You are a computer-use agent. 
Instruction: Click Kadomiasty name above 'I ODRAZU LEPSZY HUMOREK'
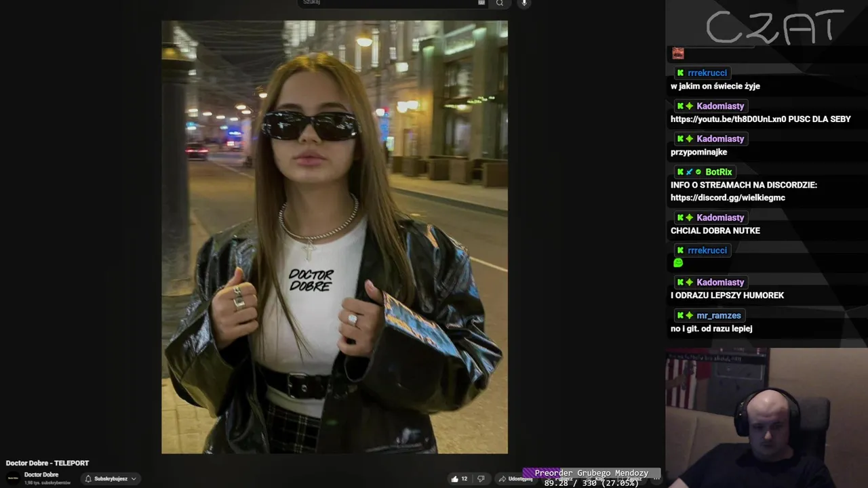(x=720, y=283)
